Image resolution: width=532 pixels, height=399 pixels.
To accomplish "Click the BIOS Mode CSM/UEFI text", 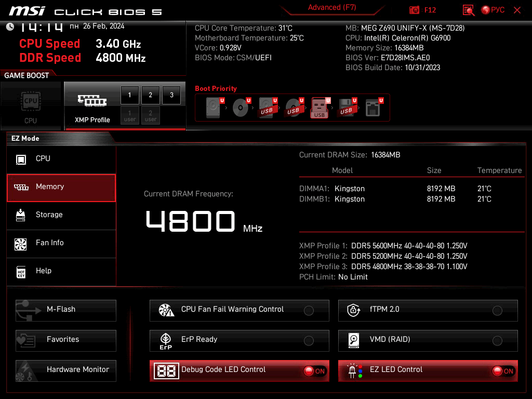I will (233, 58).
